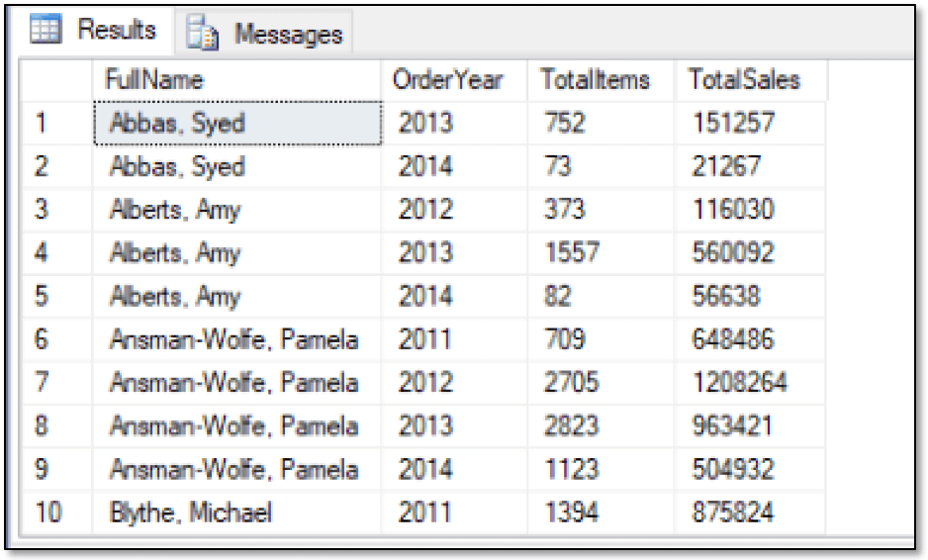Select the Blythe, Michael name cell
The width and height of the screenshot is (928, 560).
pos(236,513)
